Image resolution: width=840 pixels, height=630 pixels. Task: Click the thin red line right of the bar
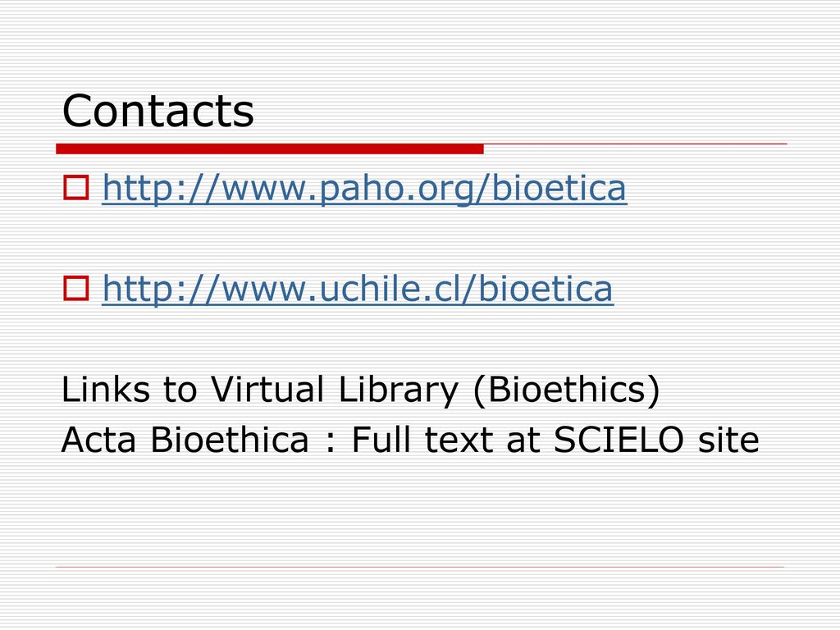coord(636,144)
